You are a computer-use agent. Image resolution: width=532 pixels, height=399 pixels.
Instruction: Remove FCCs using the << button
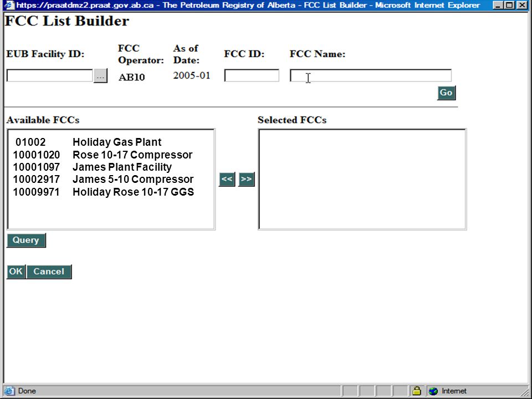(227, 179)
